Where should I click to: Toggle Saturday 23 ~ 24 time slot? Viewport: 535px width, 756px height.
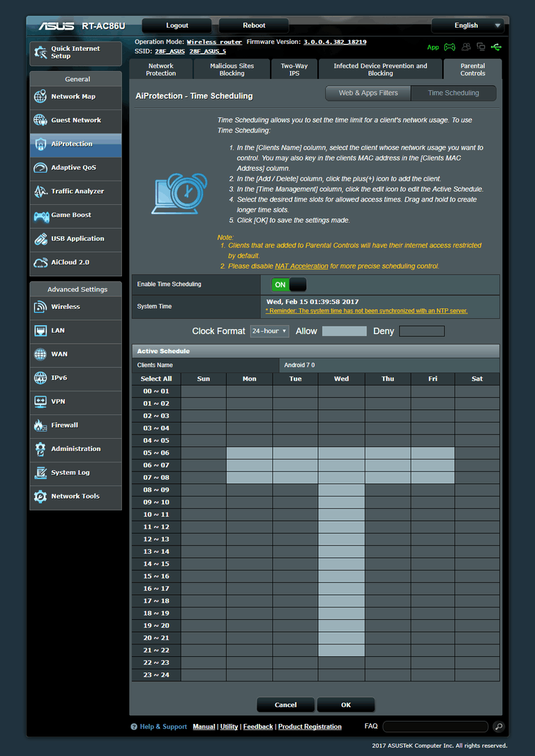coord(477,674)
